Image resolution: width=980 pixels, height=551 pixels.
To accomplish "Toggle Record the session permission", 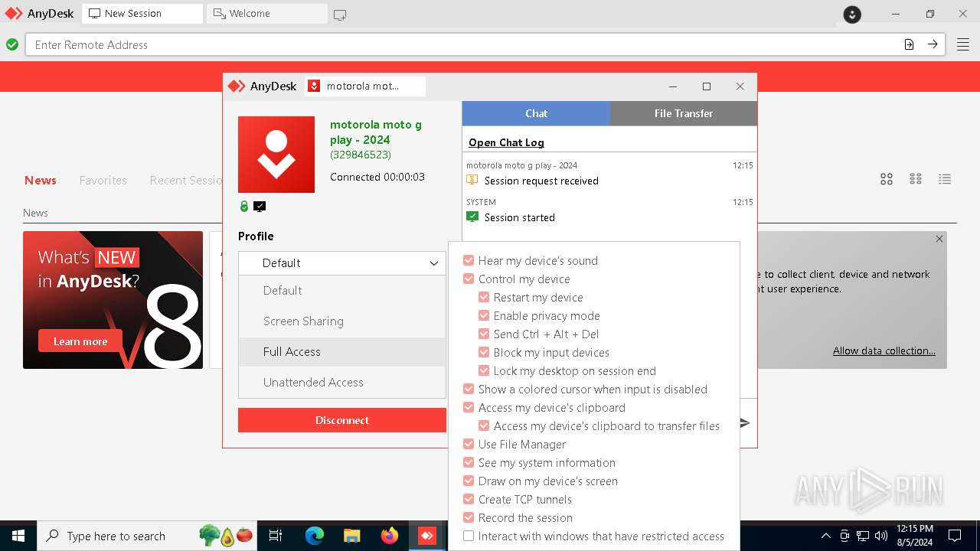I will (x=469, y=517).
